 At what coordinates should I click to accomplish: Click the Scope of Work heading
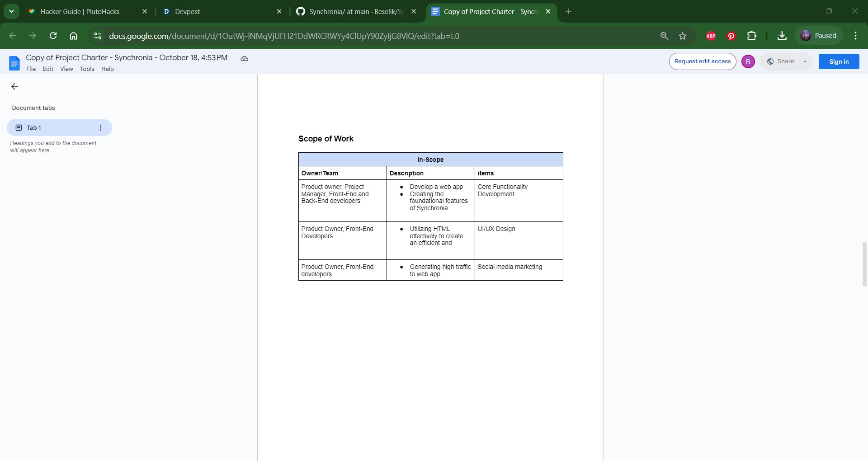click(x=326, y=139)
